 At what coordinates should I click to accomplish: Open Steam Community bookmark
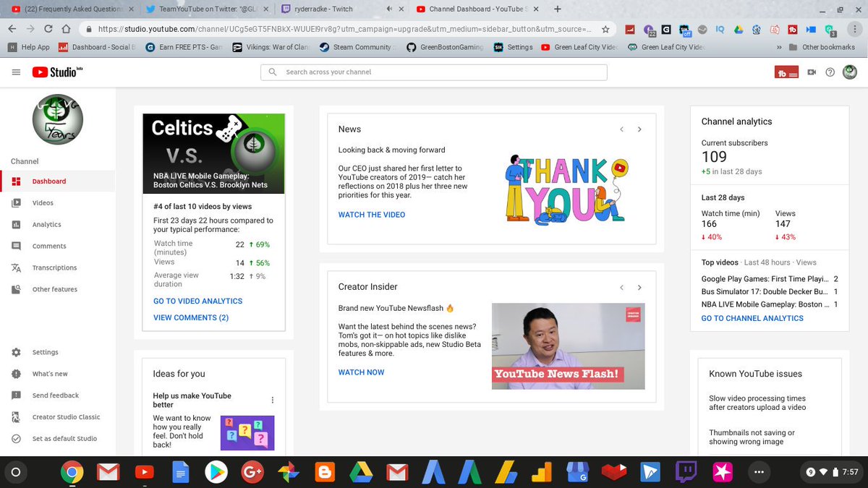pos(356,47)
